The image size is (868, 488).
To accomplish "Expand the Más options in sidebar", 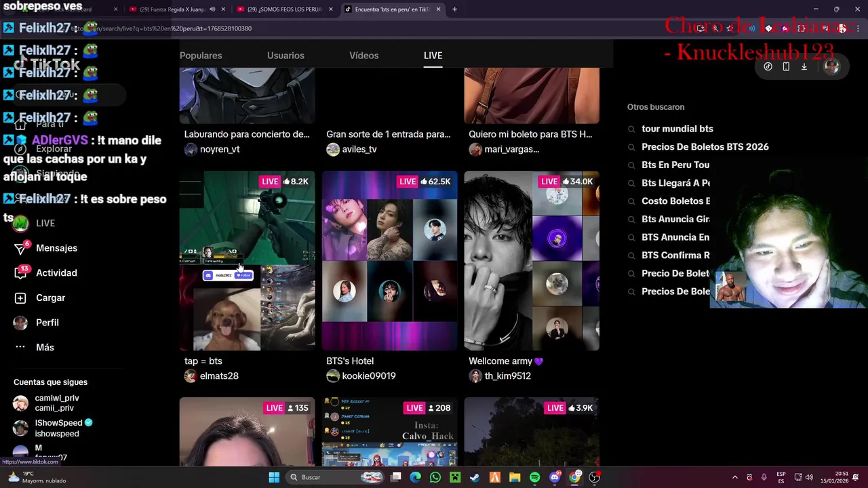I will pyautogui.click(x=34, y=347).
